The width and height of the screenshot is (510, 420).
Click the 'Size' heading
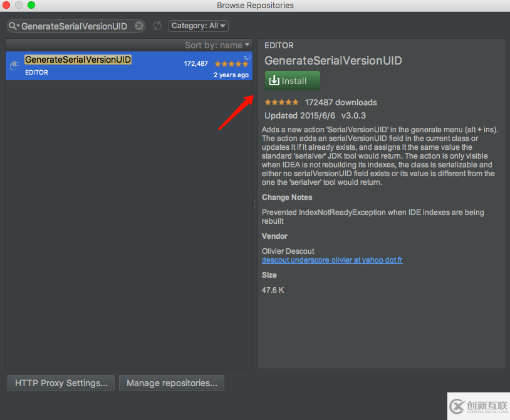(x=269, y=275)
